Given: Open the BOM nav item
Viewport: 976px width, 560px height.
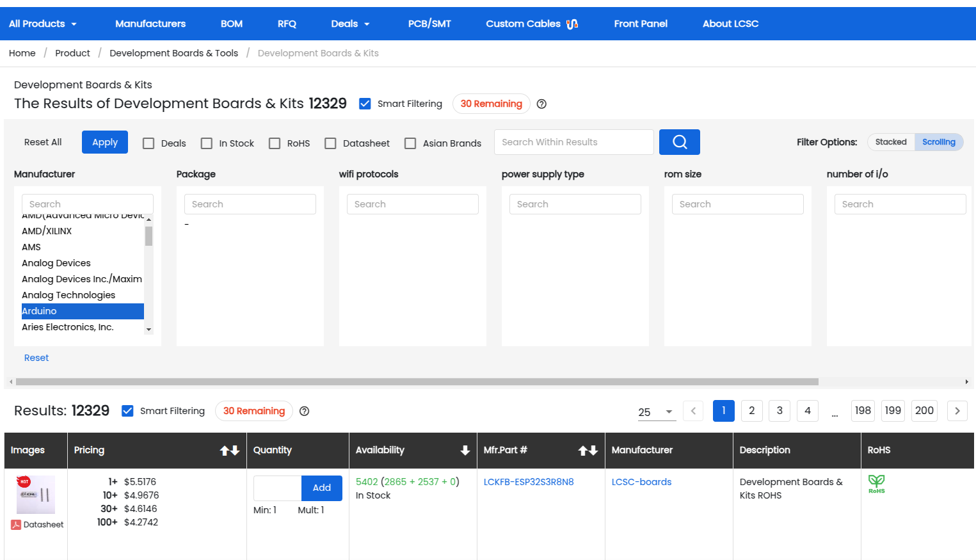Looking at the screenshot, I should (232, 24).
